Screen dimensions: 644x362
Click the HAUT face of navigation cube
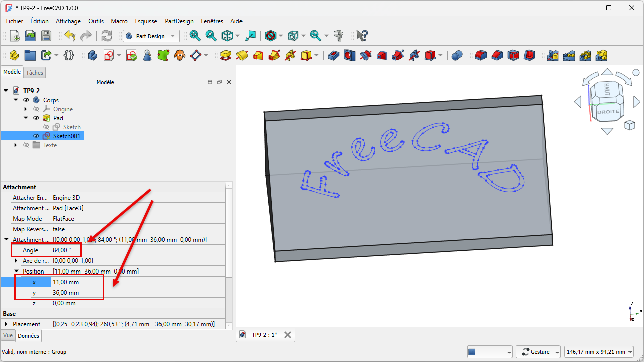pyautogui.click(x=607, y=89)
